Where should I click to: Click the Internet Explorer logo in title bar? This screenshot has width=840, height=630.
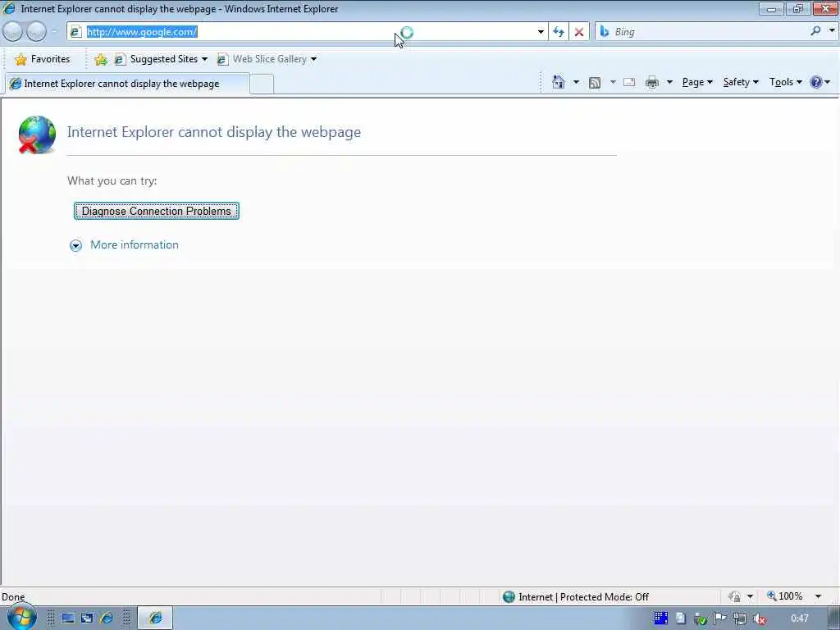tap(9, 8)
